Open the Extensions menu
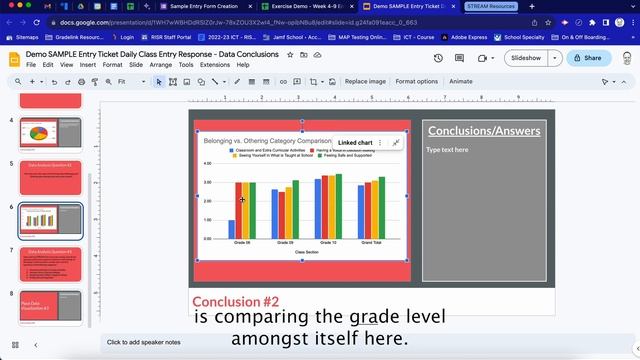Viewport: 640px width, 360px height. 215,65
